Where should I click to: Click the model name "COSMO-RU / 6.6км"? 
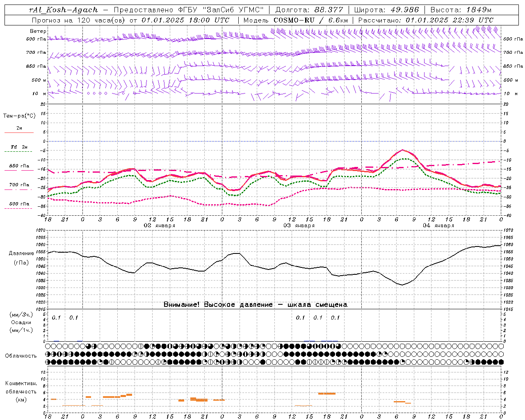(311, 20)
